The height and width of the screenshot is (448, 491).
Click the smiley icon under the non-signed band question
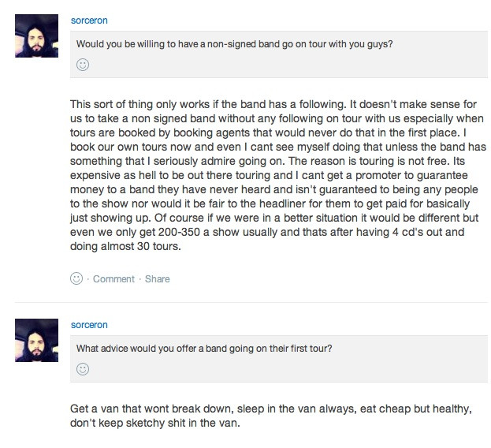(83, 65)
